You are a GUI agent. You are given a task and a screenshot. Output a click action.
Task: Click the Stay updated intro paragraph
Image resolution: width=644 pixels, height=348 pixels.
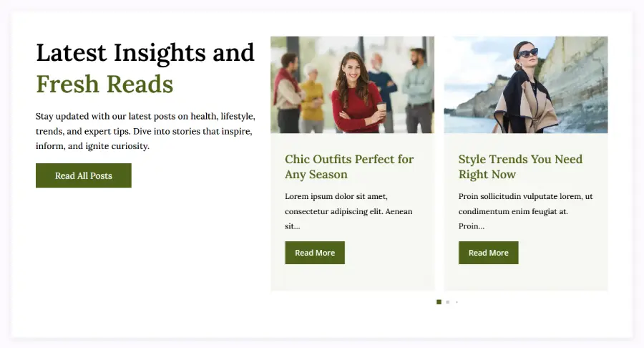(145, 131)
